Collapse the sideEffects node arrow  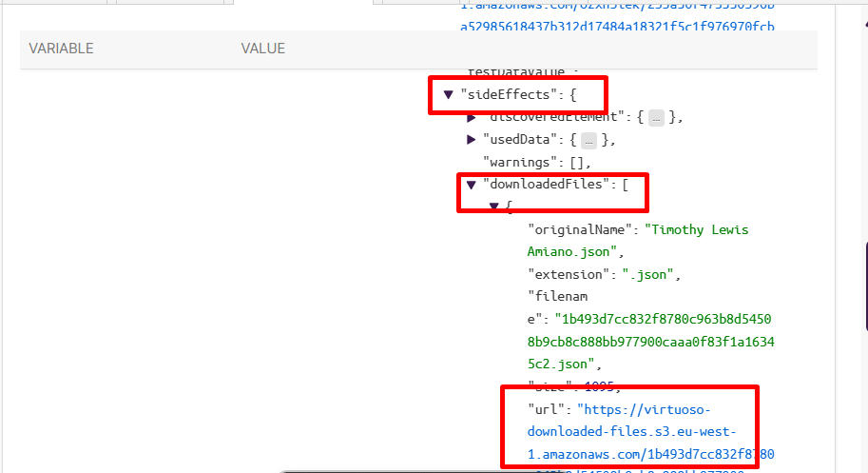(x=448, y=95)
